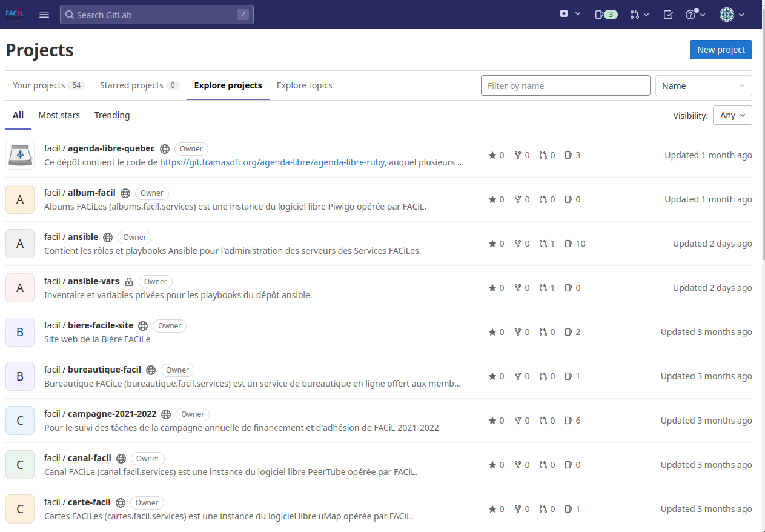Open the facil / campagne-2021-2022 project

101,414
